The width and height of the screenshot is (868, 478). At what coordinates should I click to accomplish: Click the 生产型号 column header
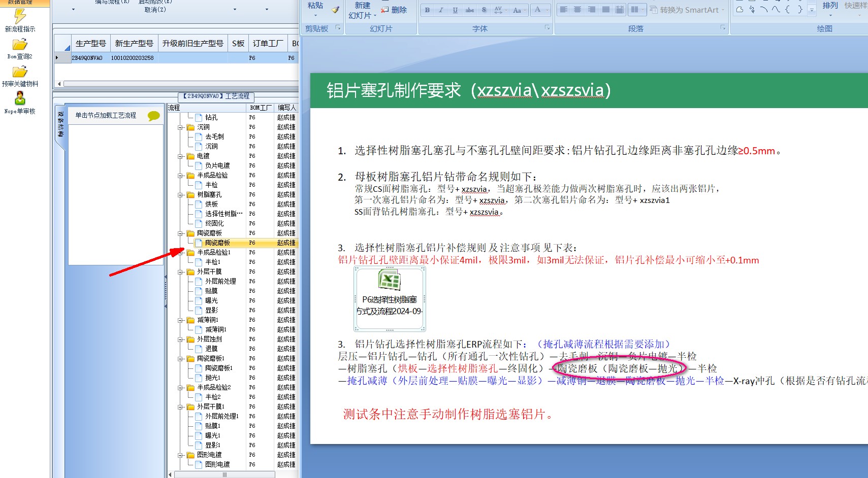tap(91, 43)
